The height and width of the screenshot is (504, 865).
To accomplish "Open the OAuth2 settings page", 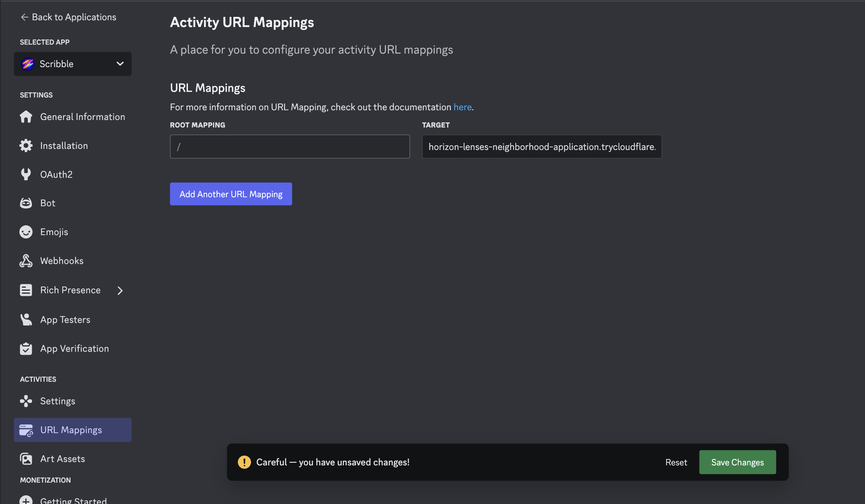I will tap(73, 174).
